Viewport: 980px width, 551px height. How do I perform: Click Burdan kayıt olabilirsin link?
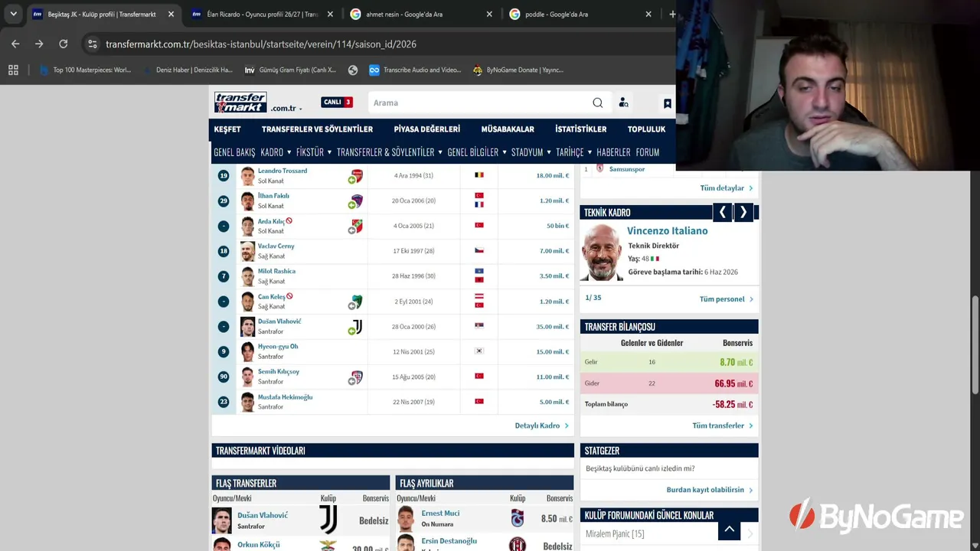point(710,490)
